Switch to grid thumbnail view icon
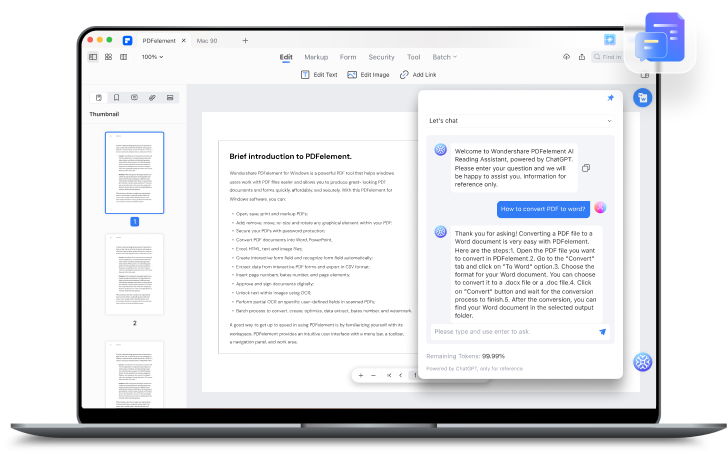The image size is (727, 456). pos(108,57)
